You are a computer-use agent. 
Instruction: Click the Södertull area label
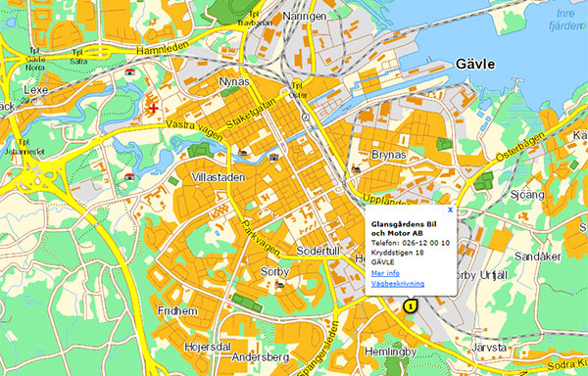pos(318,251)
